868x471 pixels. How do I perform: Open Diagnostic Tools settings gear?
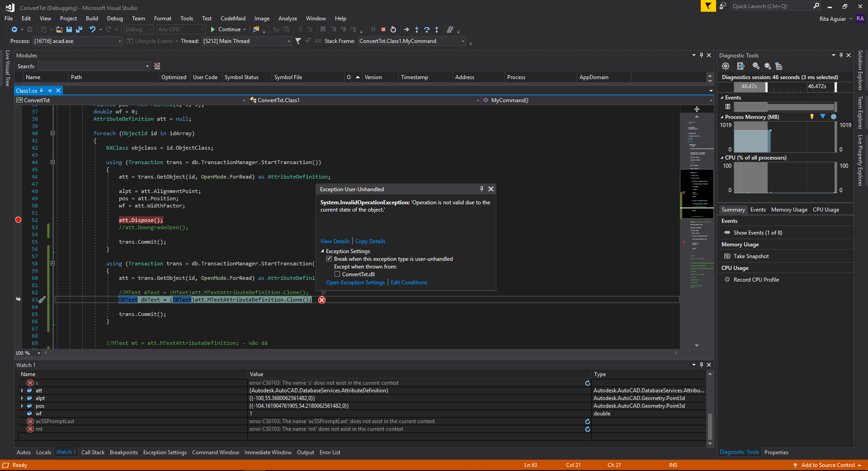click(x=726, y=66)
